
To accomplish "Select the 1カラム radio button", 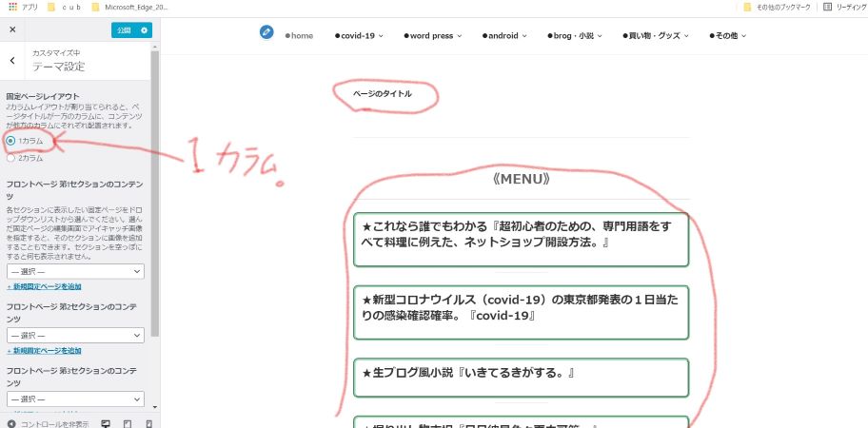I will tap(10, 141).
